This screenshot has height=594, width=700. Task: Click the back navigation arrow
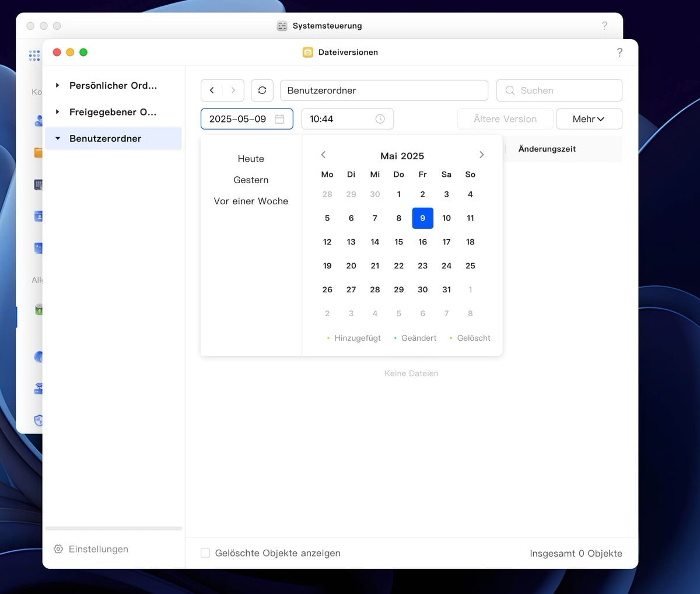212,90
